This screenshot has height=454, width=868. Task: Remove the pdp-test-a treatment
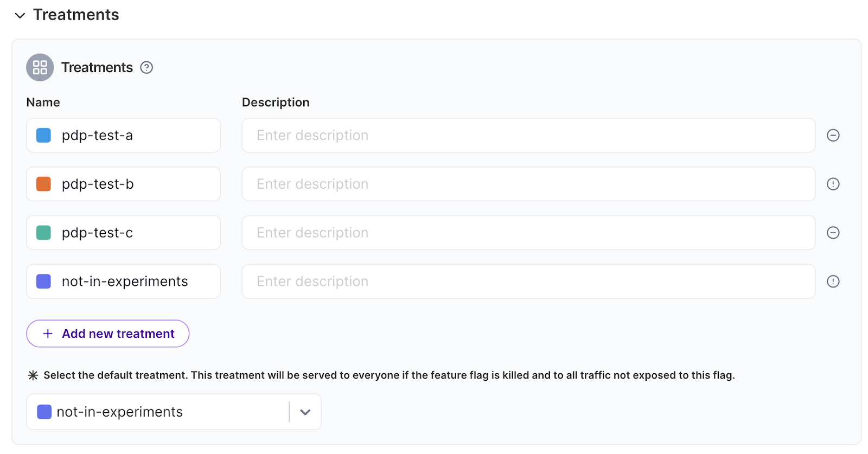pos(833,136)
